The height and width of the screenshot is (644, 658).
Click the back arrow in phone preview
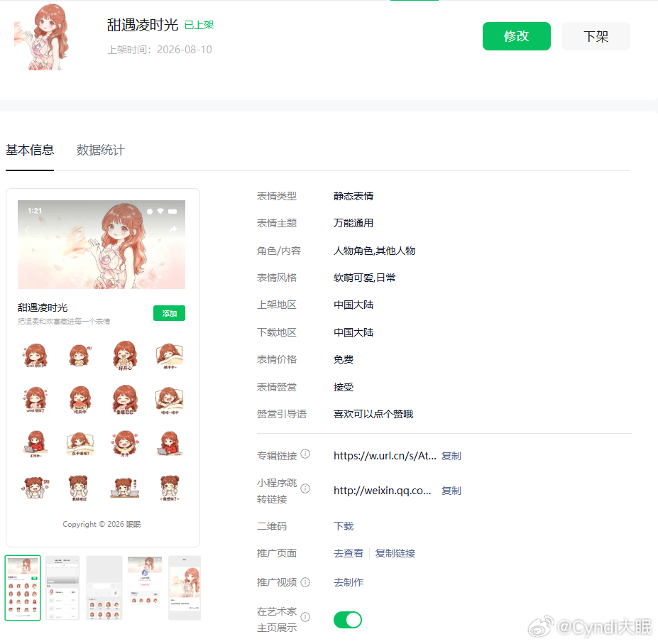27,229
